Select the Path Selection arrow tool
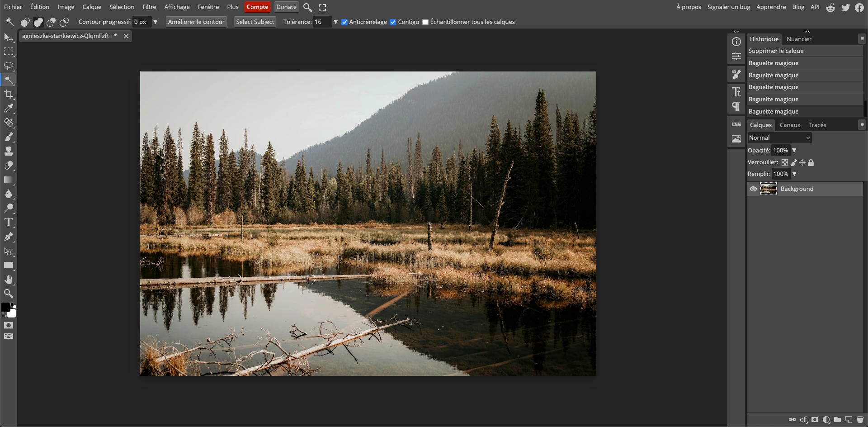 pyautogui.click(x=9, y=251)
